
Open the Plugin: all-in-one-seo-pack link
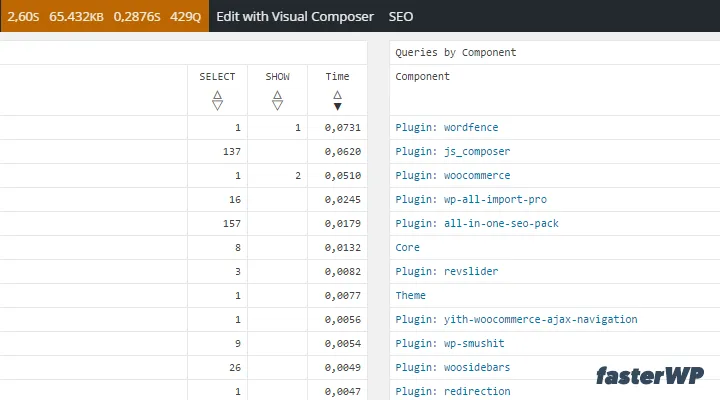pyautogui.click(x=477, y=223)
